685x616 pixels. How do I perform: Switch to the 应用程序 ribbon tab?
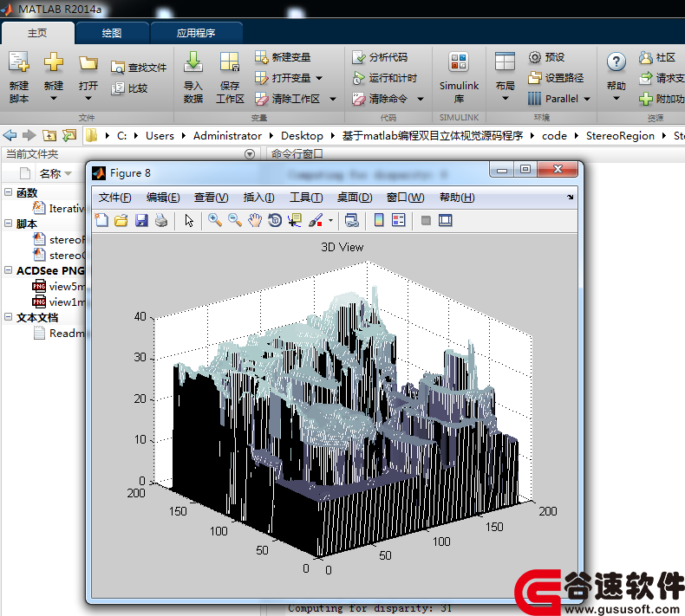click(x=196, y=33)
